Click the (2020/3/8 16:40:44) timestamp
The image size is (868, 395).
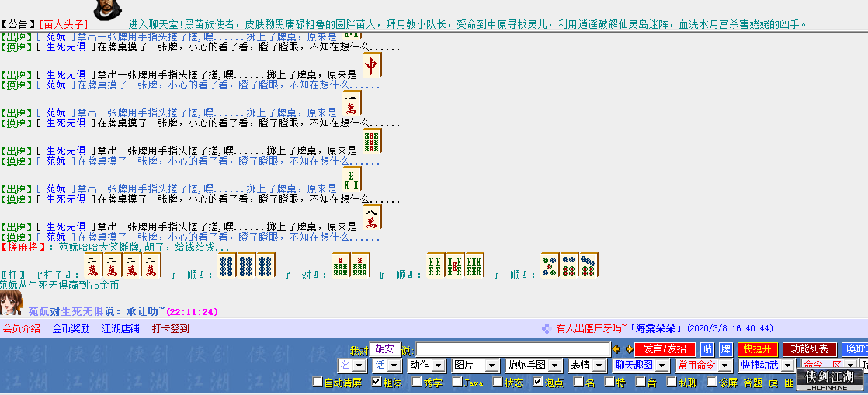coord(730,328)
